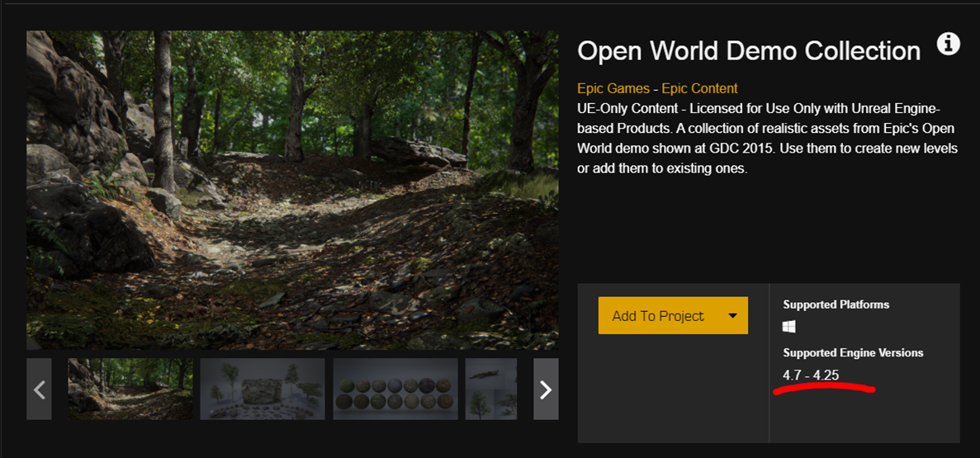Show next thumbnails with right arrow

coord(546,390)
